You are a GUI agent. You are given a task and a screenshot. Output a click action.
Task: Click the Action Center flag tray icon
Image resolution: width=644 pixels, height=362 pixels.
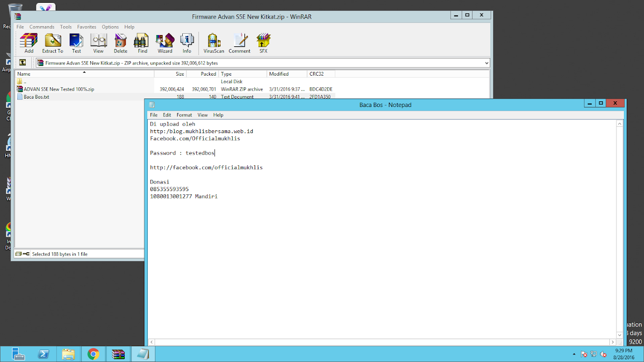pos(584,354)
